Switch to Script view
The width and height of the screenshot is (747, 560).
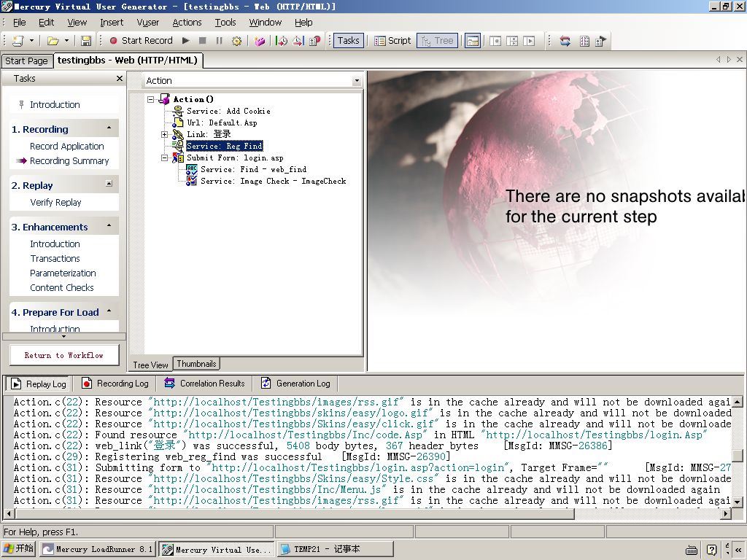pos(392,41)
